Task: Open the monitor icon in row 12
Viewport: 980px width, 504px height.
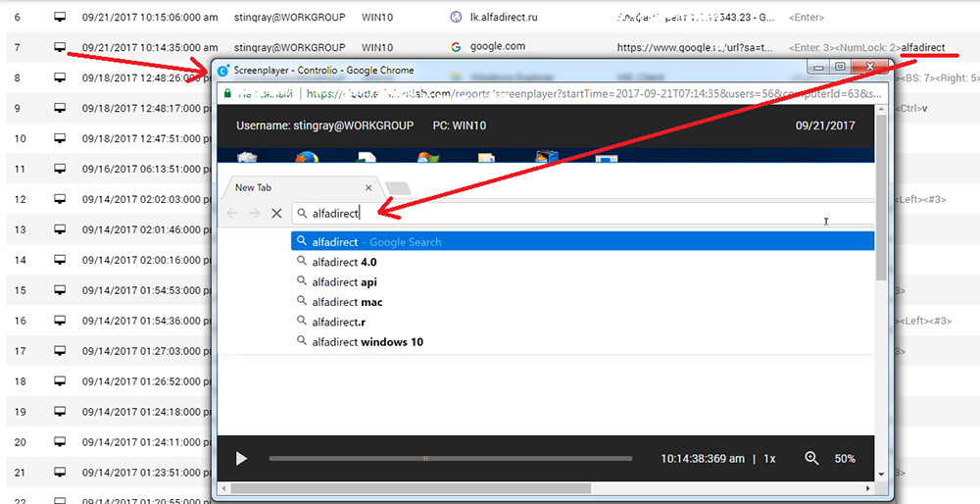Action: [60, 199]
